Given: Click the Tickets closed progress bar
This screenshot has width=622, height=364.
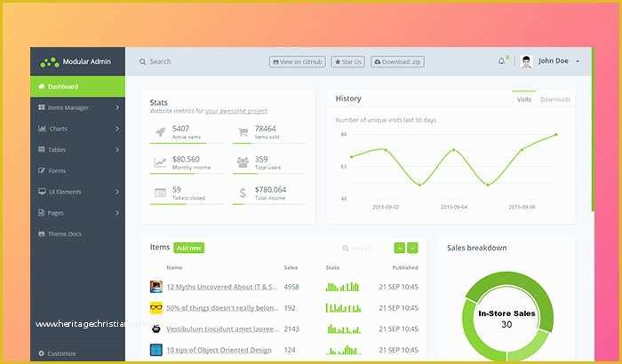Looking at the screenshot, I should (186, 204).
